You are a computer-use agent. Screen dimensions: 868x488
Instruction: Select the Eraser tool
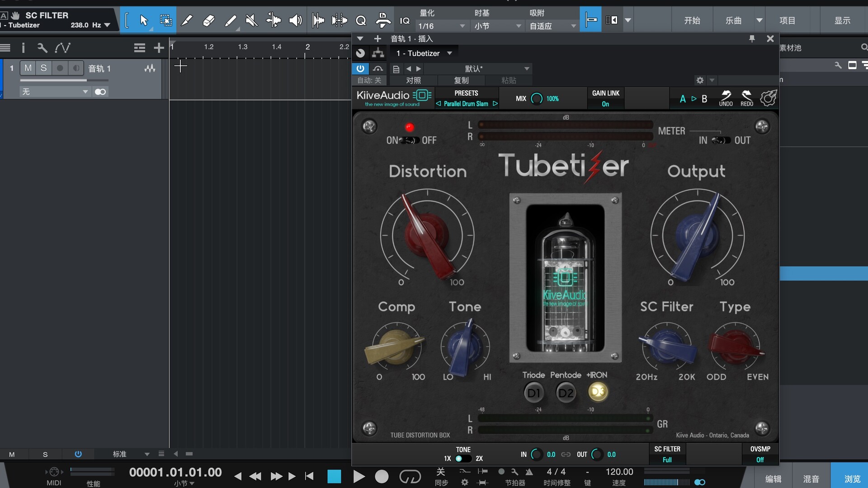point(208,20)
